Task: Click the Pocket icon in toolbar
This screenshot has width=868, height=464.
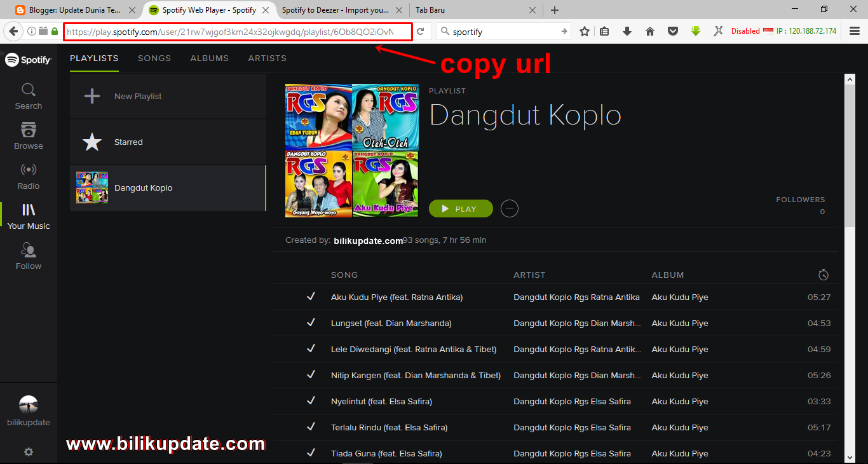Action: pos(673,31)
